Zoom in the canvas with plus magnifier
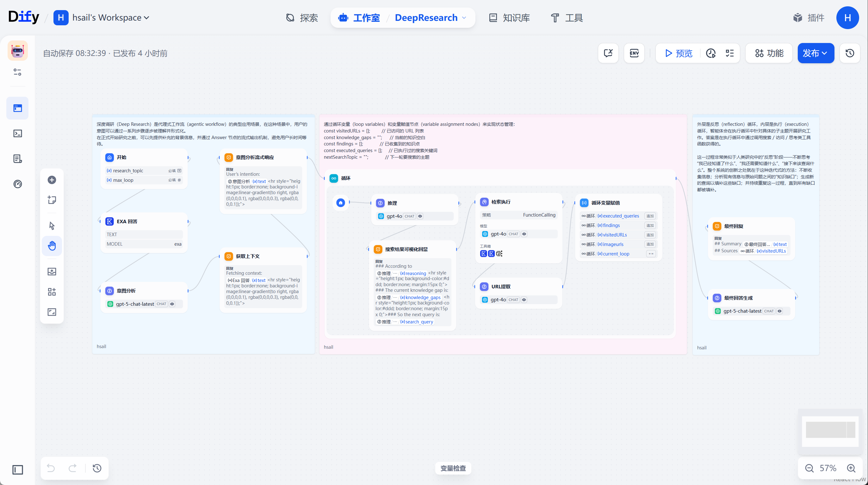This screenshot has height=485, width=868. pos(851,468)
